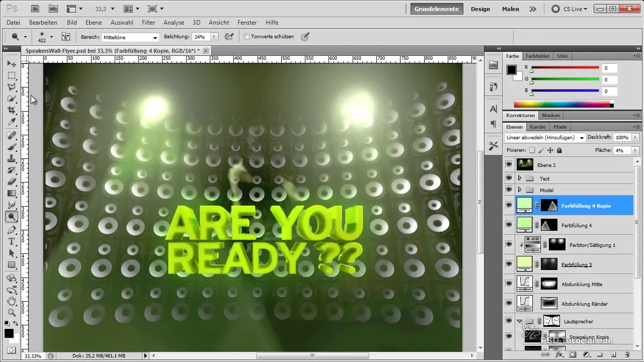Open the Datei menu
Image resolution: width=644 pixels, height=362 pixels.
14,23
